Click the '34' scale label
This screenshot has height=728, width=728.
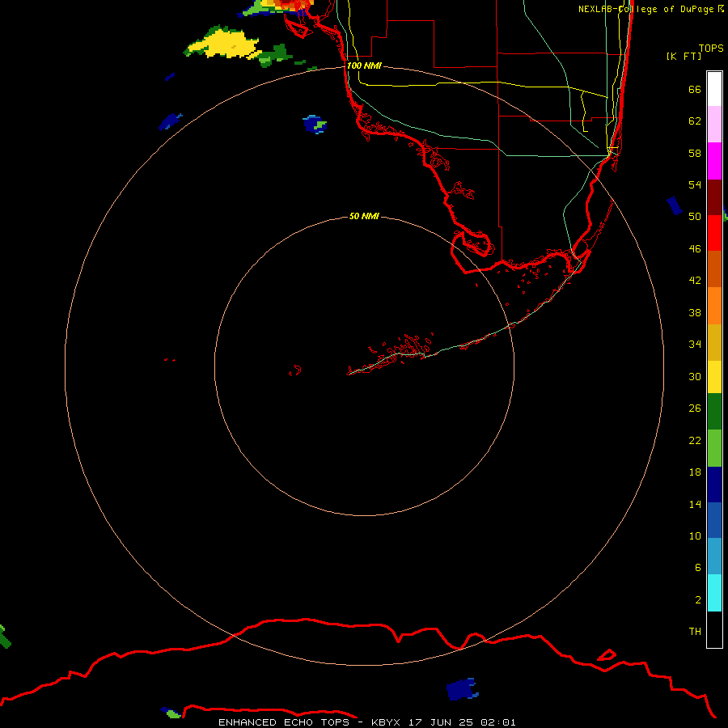pos(695,345)
